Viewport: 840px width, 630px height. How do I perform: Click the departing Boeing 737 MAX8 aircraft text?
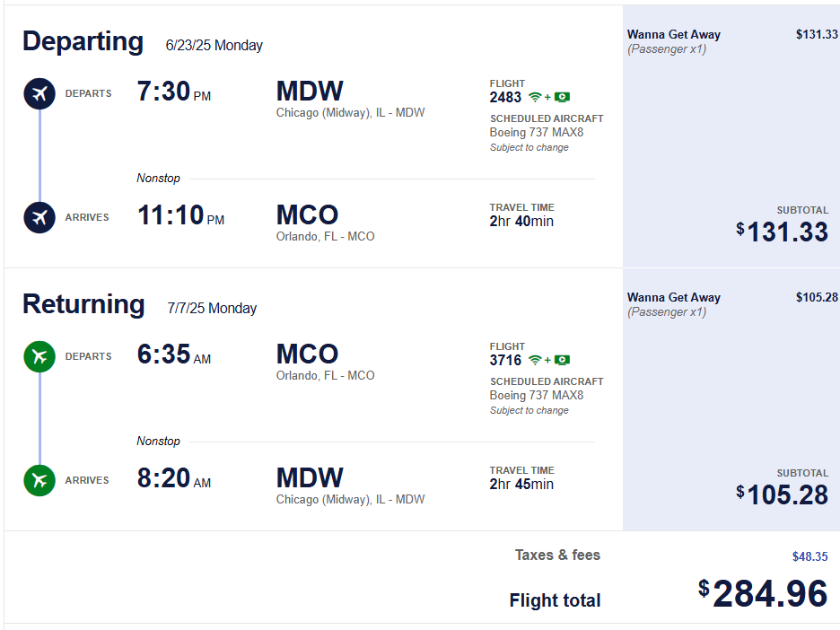click(x=537, y=132)
